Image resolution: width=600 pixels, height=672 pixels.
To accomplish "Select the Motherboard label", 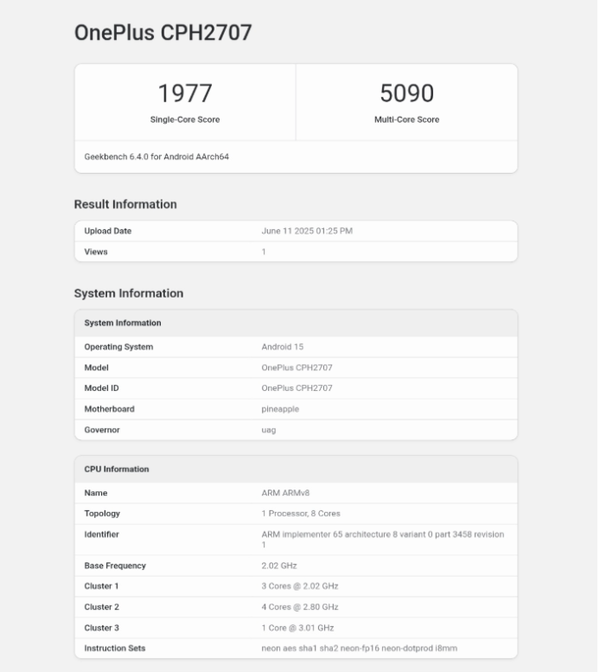I will point(109,409).
